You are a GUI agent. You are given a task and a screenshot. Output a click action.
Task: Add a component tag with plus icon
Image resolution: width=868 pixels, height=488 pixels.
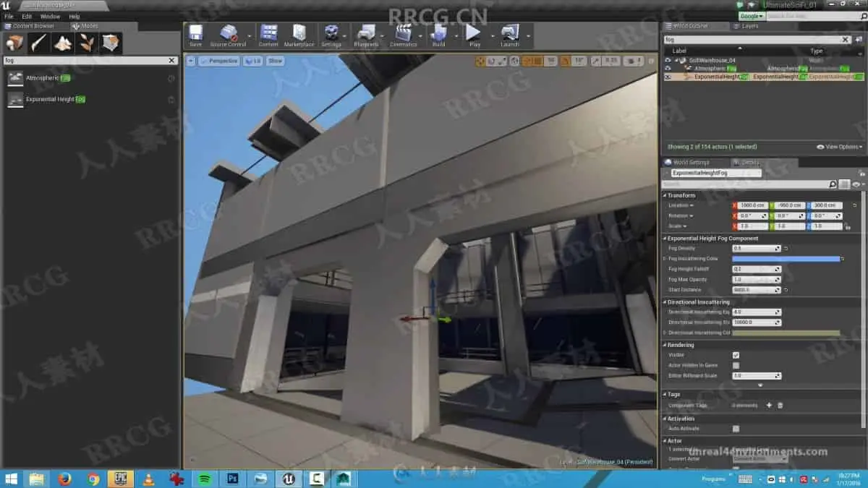[769, 406]
